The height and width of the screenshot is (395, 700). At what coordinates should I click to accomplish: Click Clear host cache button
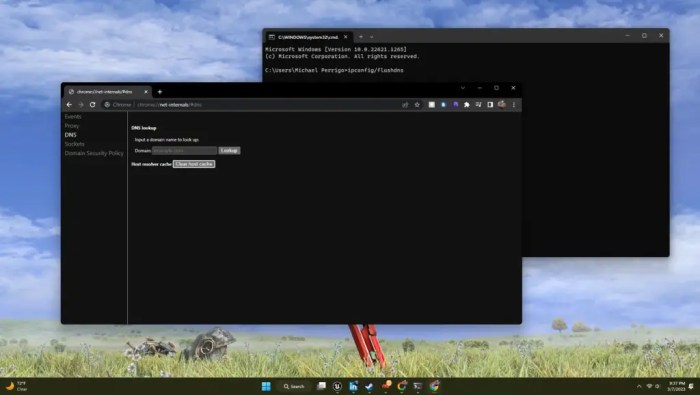click(194, 164)
